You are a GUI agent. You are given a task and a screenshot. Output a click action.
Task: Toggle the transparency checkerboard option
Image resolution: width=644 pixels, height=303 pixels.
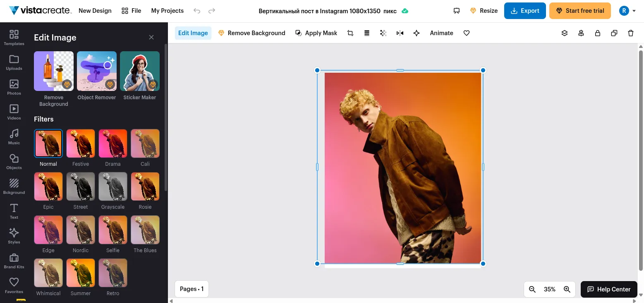click(383, 33)
